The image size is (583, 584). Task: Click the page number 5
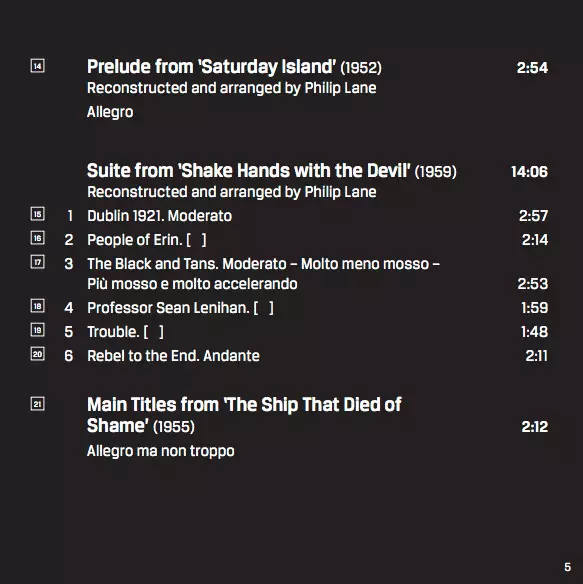point(567,567)
